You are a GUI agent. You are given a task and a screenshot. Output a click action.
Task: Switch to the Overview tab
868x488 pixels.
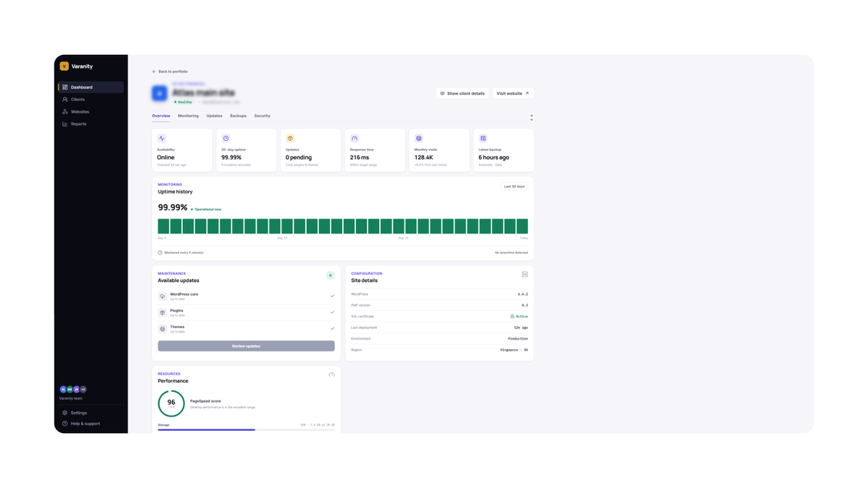point(161,116)
